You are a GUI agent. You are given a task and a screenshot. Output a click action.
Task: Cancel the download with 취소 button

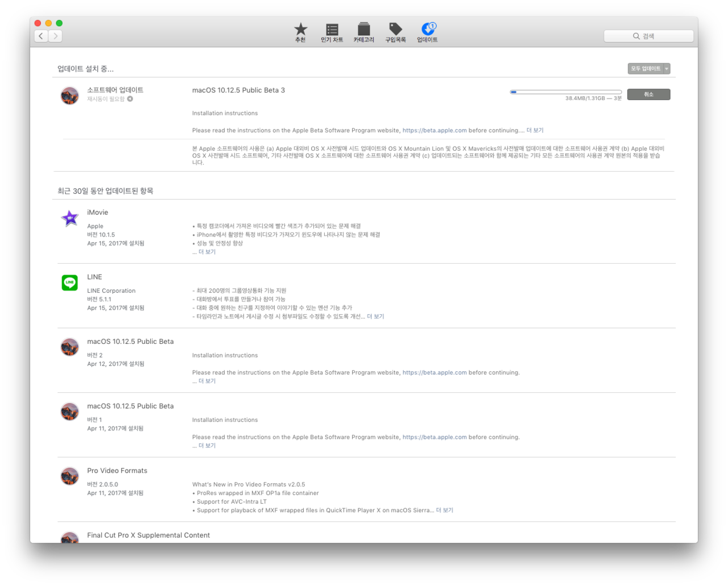click(649, 94)
